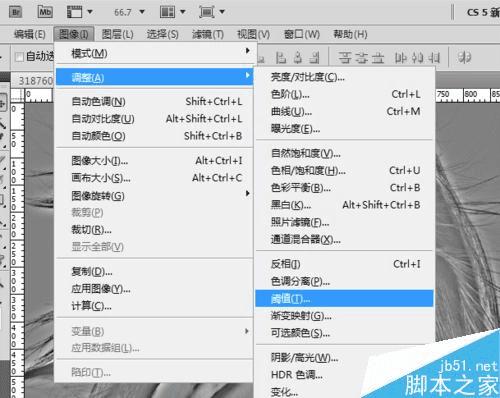Viewport: 500px width, 398px height.
Task: Open the 编辑(E) menu
Action: click(30, 34)
